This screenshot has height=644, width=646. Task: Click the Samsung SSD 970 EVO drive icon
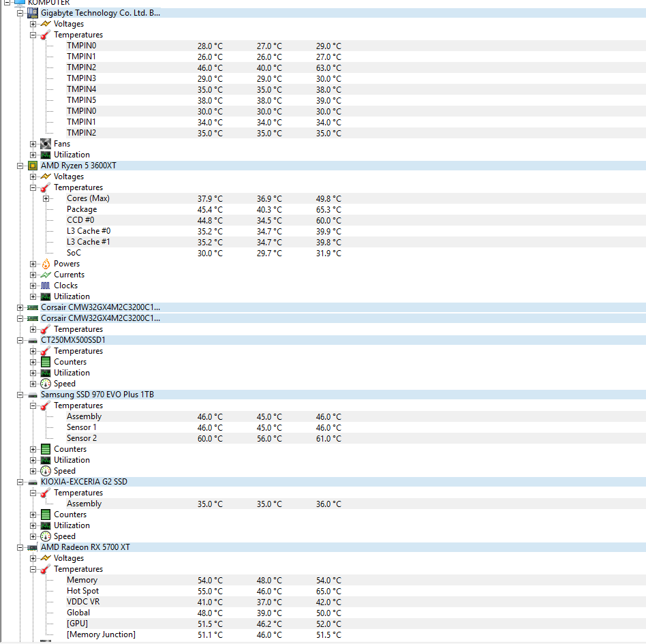tap(33, 395)
